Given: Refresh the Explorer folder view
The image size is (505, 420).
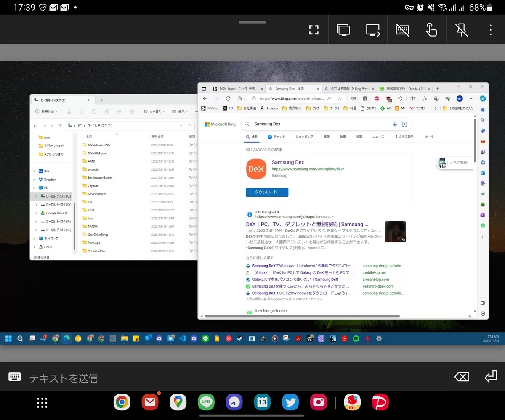Looking at the screenshot, I should [x=190, y=126].
